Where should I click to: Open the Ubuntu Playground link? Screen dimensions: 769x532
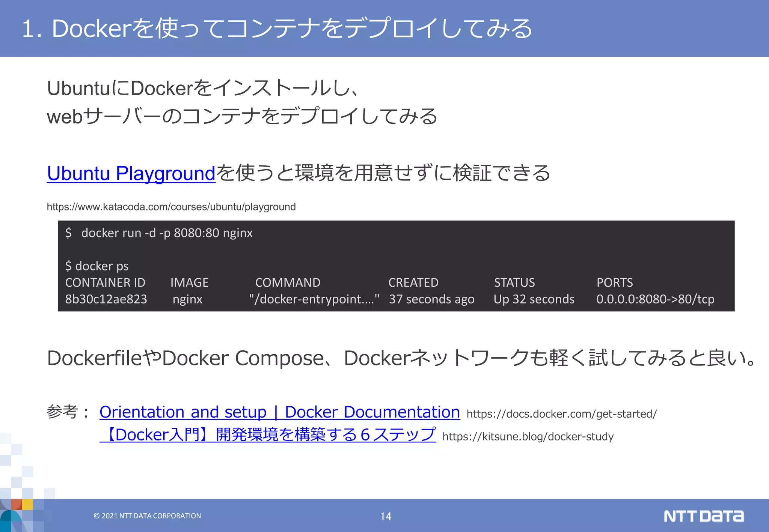(x=131, y=174)
